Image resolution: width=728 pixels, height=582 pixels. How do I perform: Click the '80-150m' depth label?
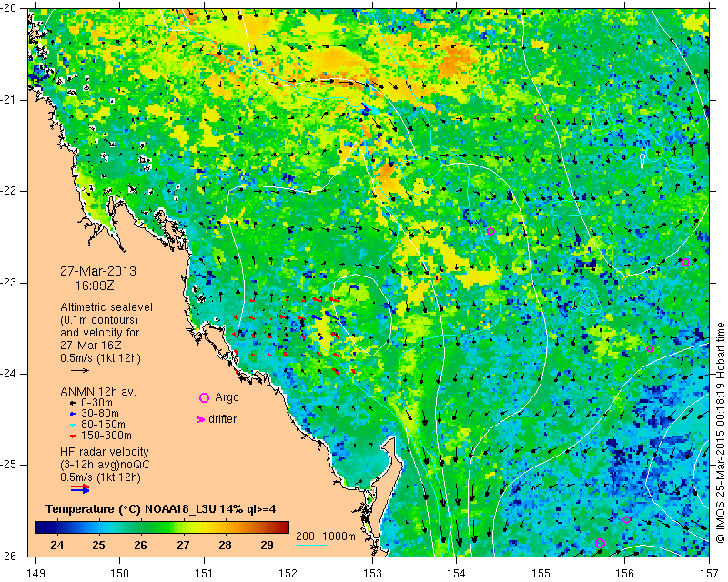pyautogui.click(x=103, y=425)
